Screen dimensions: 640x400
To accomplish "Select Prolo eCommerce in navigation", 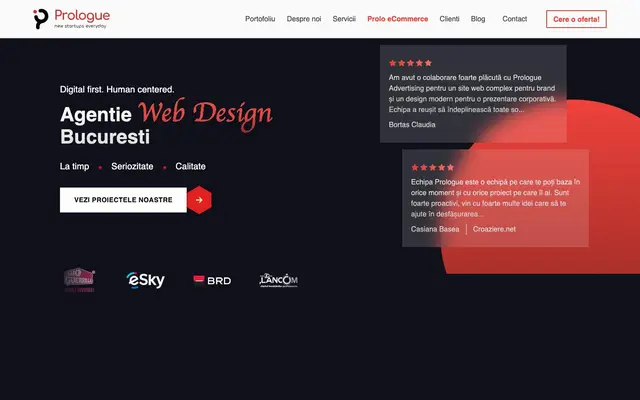I will coord(398,19).
